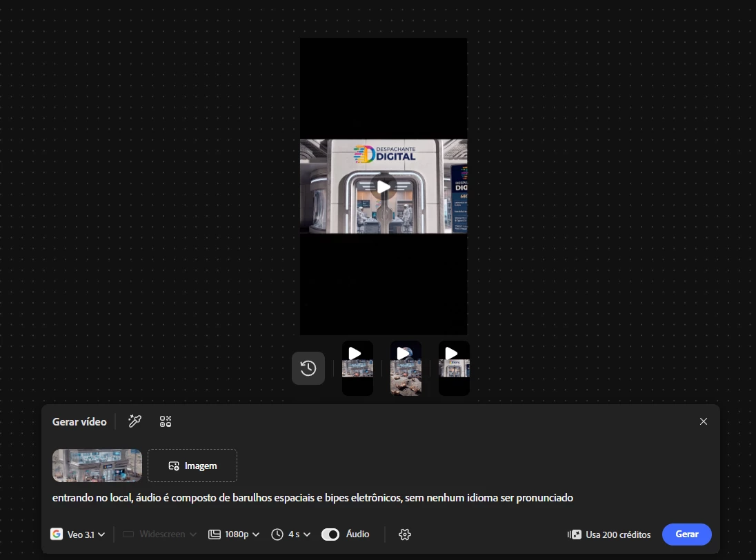Click the magic wand prompt enhancer icon
The width and height of the screenshot is (756, 560).
(x=135, y=421)
